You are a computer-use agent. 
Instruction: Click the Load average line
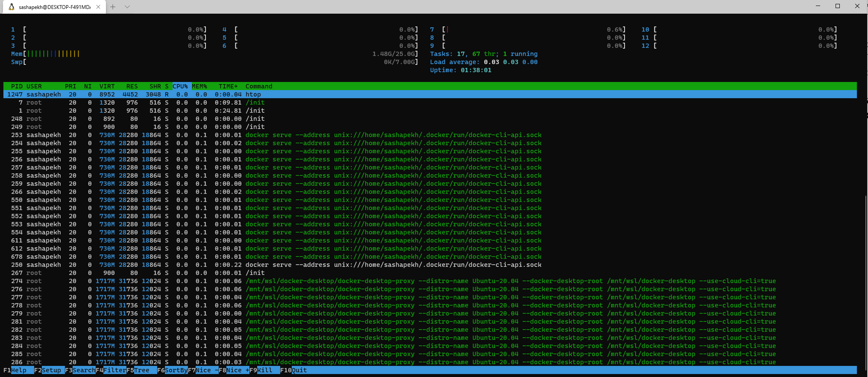click(x=484, y=62)
